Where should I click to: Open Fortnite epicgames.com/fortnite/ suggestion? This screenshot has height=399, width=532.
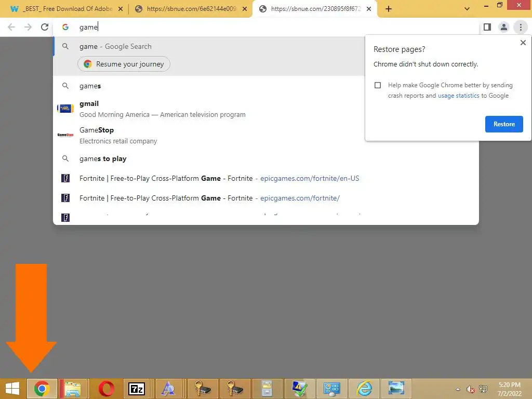pos(266,198)
